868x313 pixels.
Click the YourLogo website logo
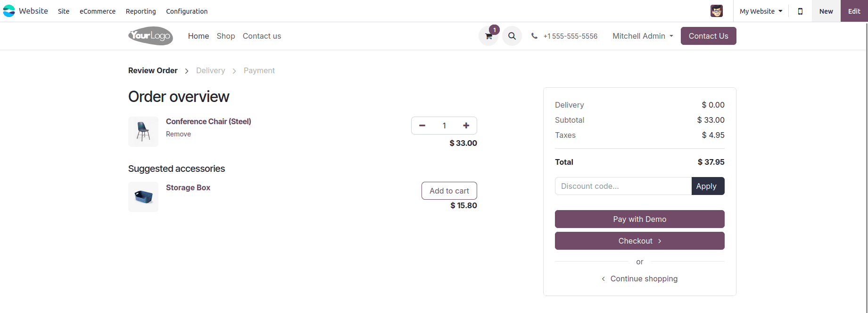click(x=150, y=36)
